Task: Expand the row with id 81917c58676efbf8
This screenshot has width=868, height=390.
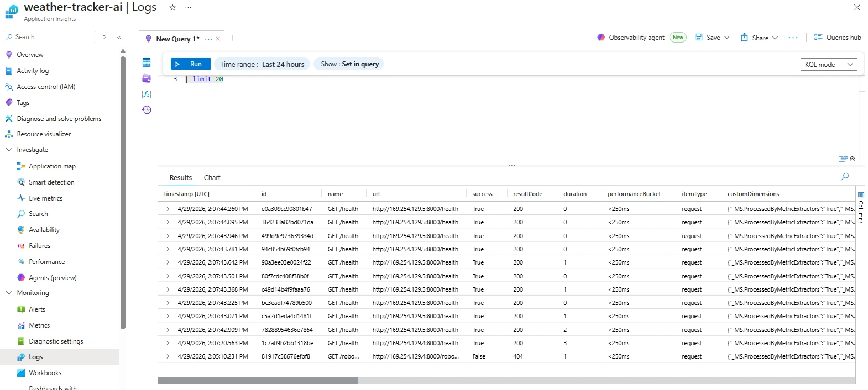Action: [x=168, y=356]
